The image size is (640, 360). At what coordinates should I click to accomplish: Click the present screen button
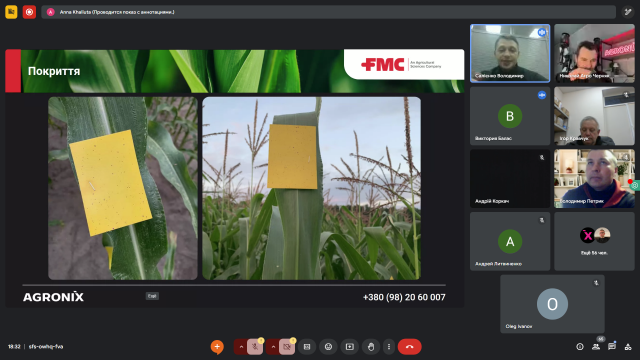click(x=350, y=347)
